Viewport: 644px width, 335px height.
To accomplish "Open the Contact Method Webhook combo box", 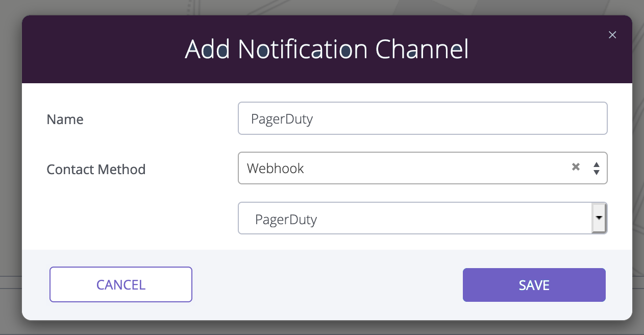I will 423,168.
